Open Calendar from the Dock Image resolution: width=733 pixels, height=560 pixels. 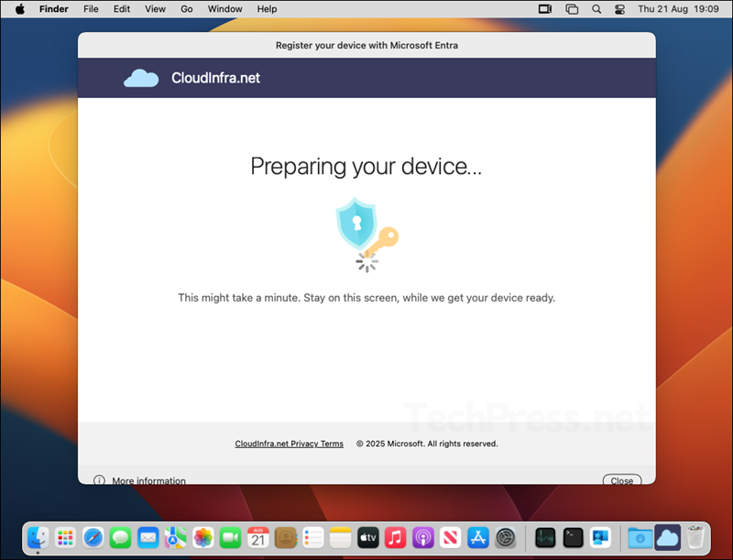point(258,538)
